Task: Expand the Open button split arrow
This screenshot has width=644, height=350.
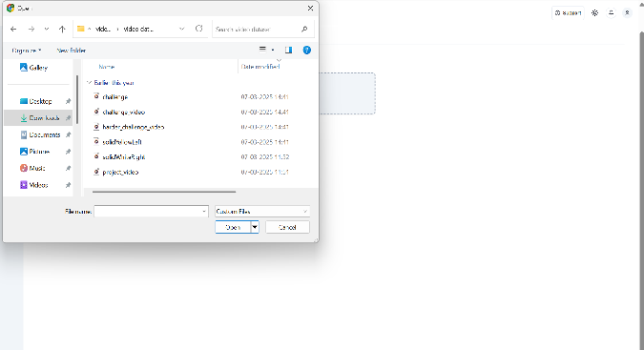Action: pos(255,227)
